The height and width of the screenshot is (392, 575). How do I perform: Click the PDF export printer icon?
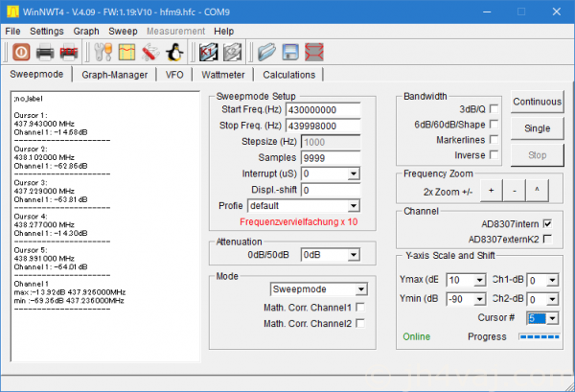(69, 52)
